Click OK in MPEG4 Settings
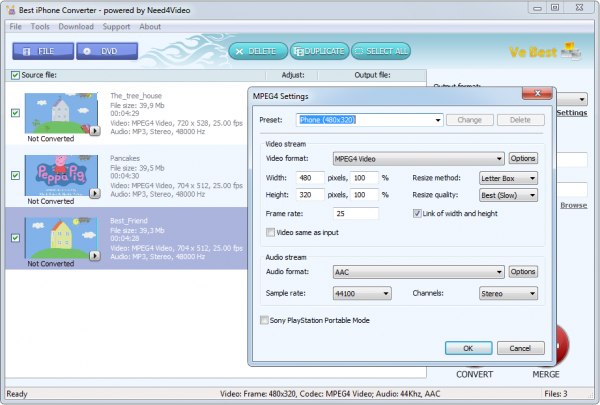The width and height of the screenshot is (600, 405). (468, 348)
